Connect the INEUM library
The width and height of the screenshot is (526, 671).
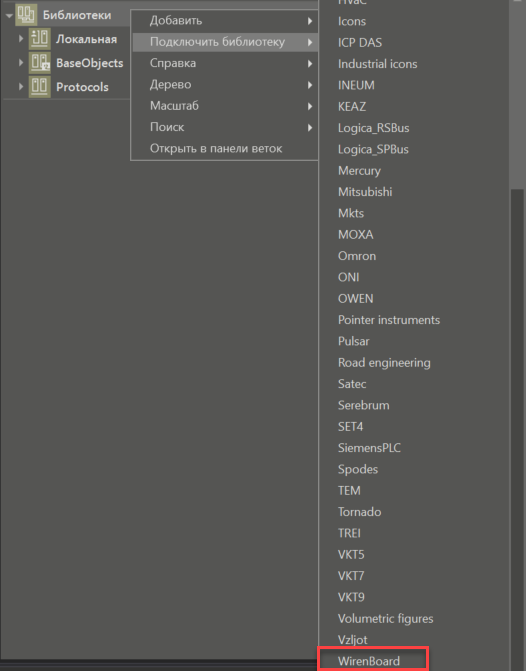356,85
